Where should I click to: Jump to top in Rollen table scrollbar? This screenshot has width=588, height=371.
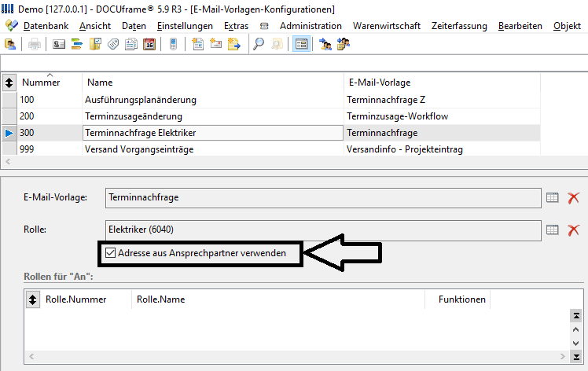[x=576, y=316]
